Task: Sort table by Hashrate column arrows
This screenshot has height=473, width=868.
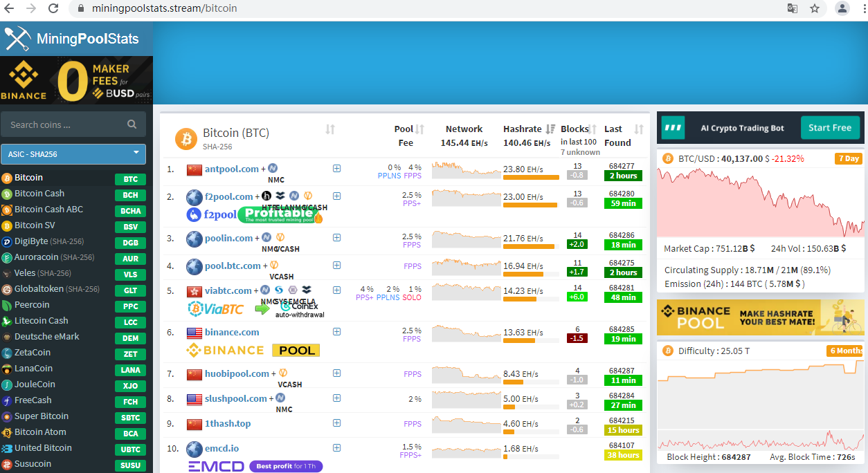Action: (551, 129)
